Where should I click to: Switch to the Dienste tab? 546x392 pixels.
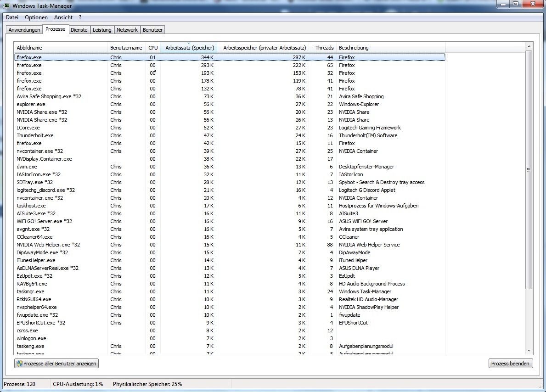79,30
